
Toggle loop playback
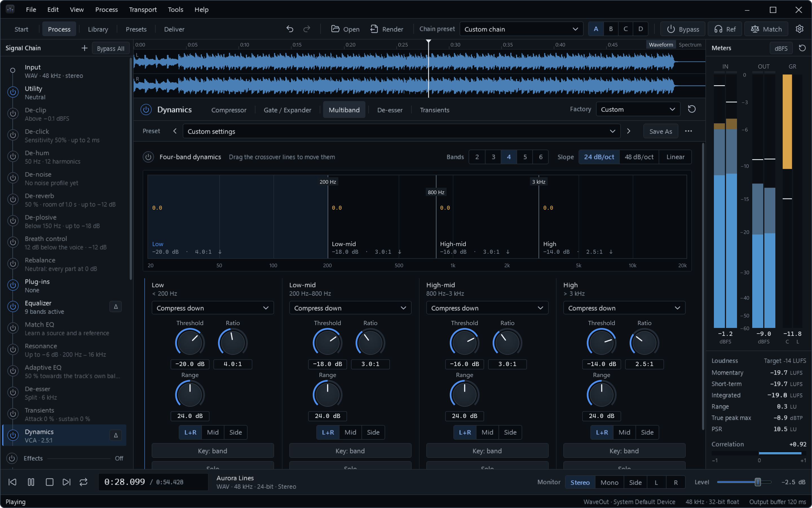[x=83, y=482]
